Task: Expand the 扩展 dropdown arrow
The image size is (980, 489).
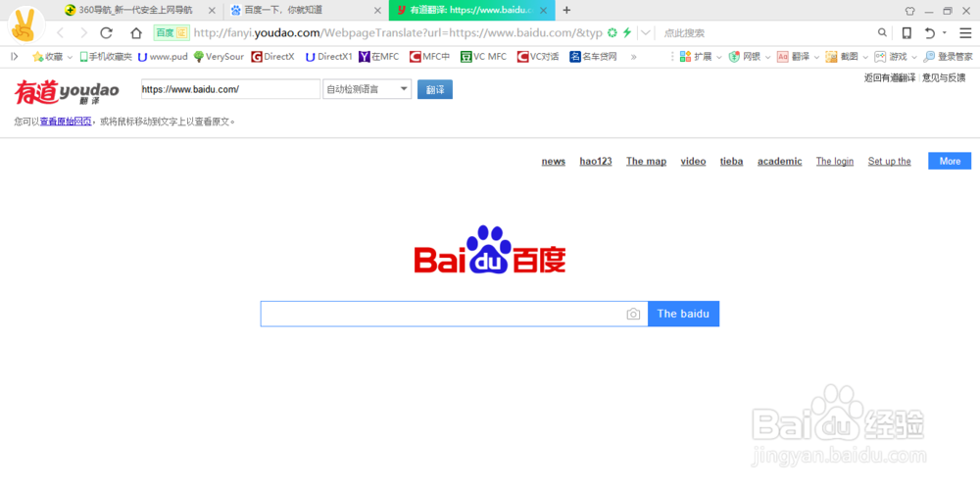Action: click(x=718, y=57)
